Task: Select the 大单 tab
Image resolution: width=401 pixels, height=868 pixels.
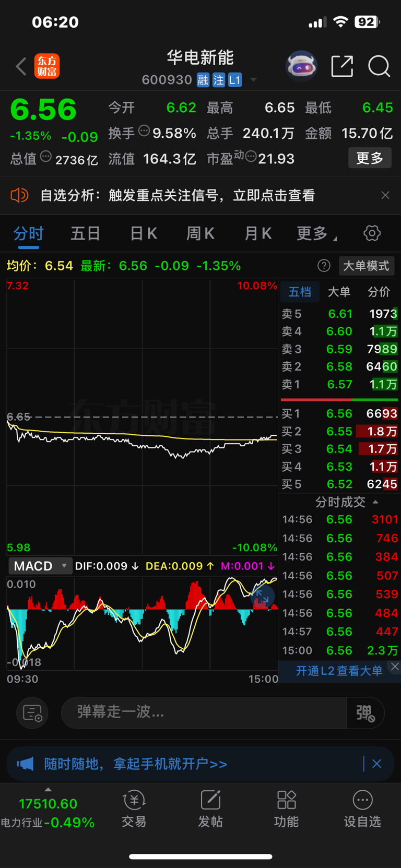Action: (339, 292)
